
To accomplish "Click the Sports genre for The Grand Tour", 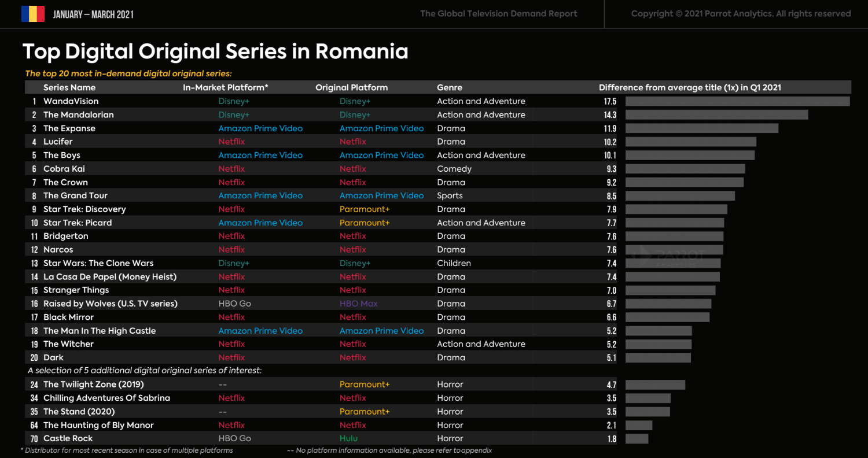I will click(x=450, y=195).
